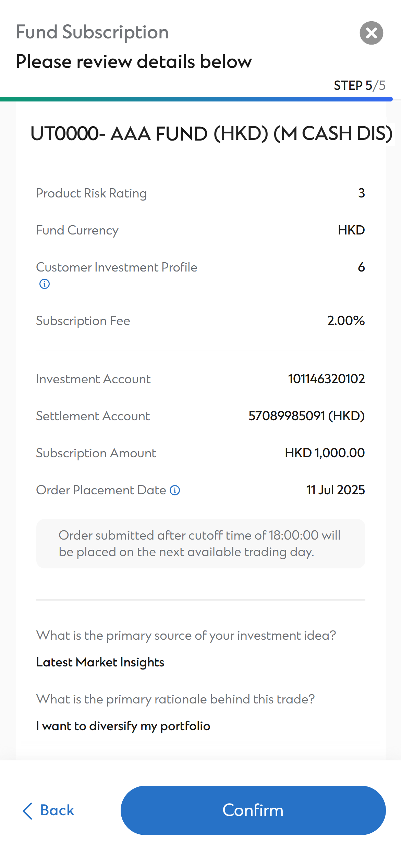The height and width of the screenshot is (868, 401).
Task: Click the step progress bar
Action: (x=195, y=99)
